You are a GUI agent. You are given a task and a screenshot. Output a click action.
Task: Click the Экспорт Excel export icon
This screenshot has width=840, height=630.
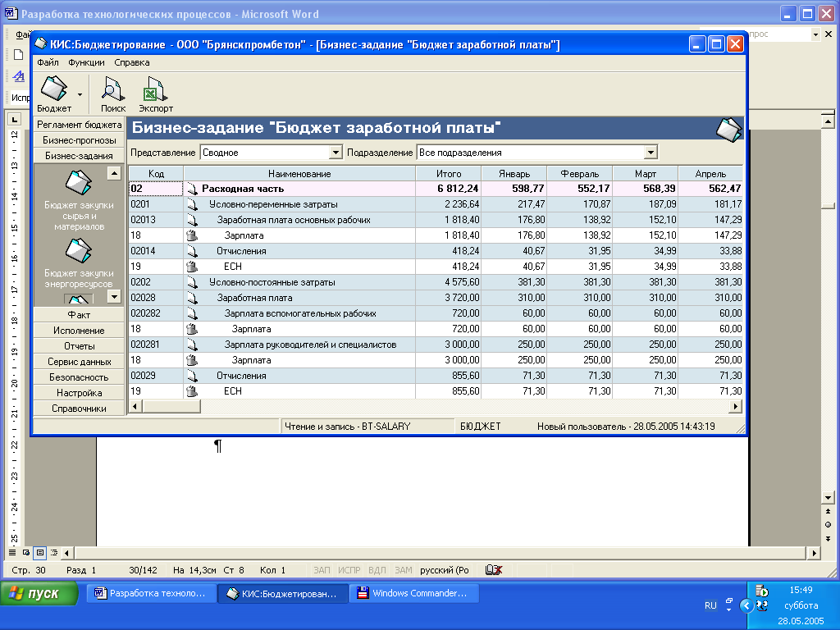point(155,89)
